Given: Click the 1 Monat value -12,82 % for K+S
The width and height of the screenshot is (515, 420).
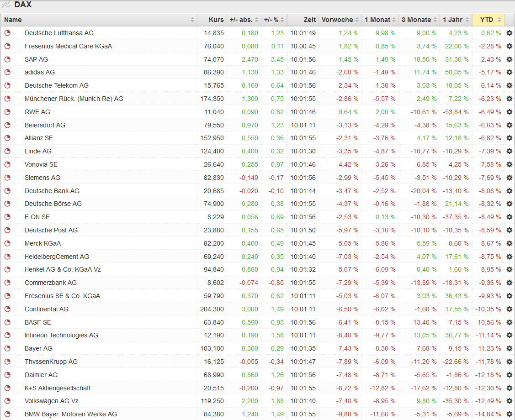Looking at the screenshot, I should pyautogui.click(x=382, y=388).
